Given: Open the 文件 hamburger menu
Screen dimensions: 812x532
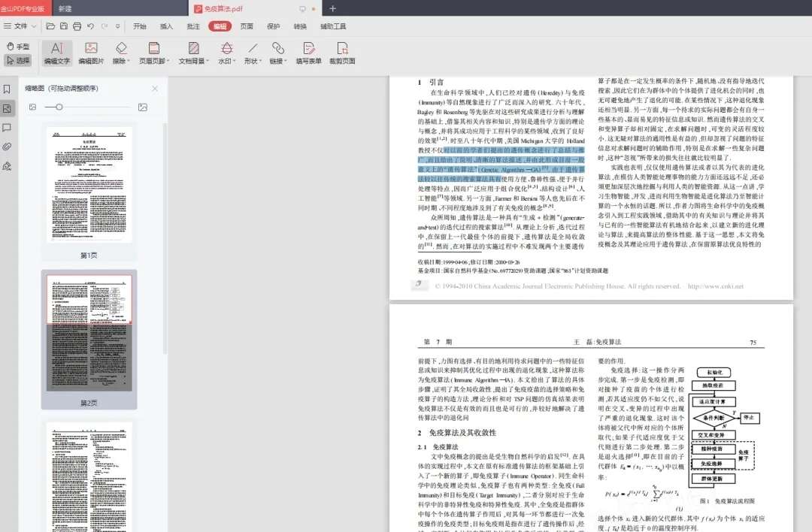Looking at the screenshot, I should tap(16, 26).
